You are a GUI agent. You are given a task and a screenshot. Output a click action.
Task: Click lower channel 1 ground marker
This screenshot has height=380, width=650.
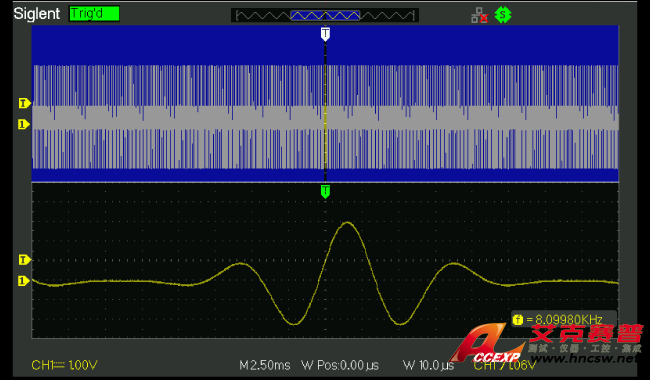[x=24, y=281]
